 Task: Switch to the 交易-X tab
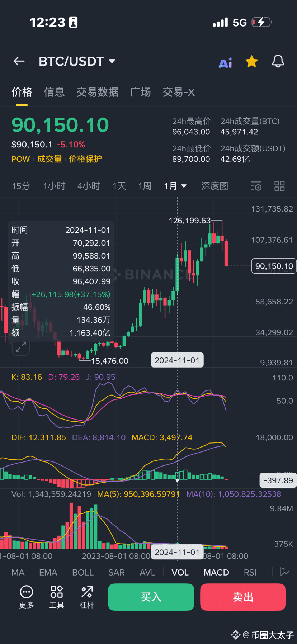(x=179, y=92)
